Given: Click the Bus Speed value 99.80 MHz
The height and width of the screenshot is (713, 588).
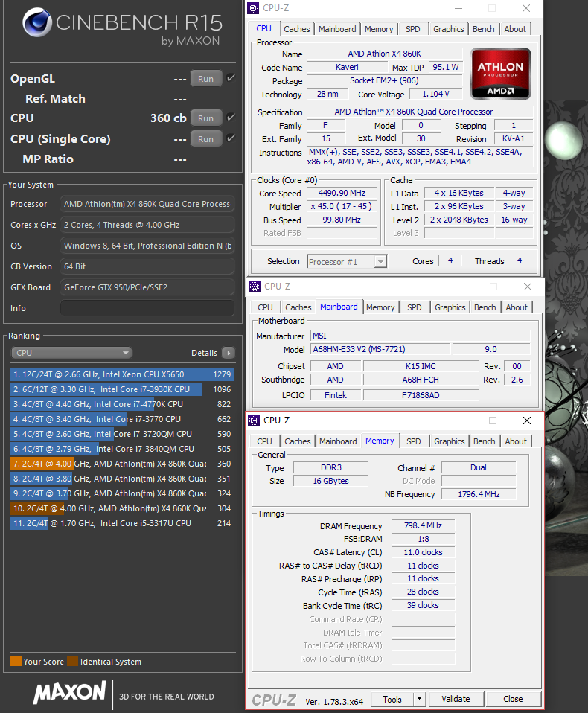Looking at the screenshot, I should [x=342, y=220].
